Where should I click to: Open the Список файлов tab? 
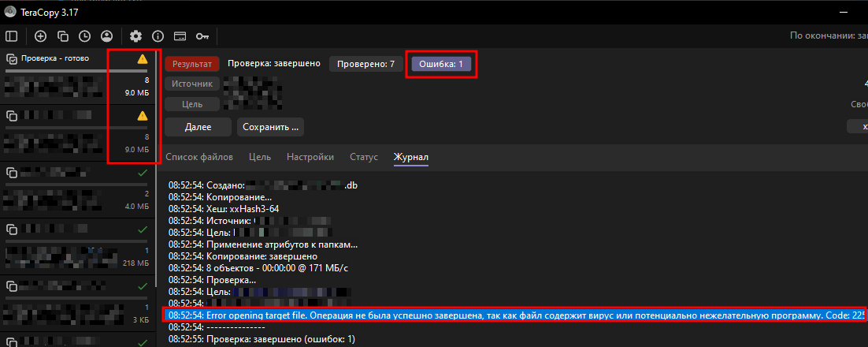199,157
